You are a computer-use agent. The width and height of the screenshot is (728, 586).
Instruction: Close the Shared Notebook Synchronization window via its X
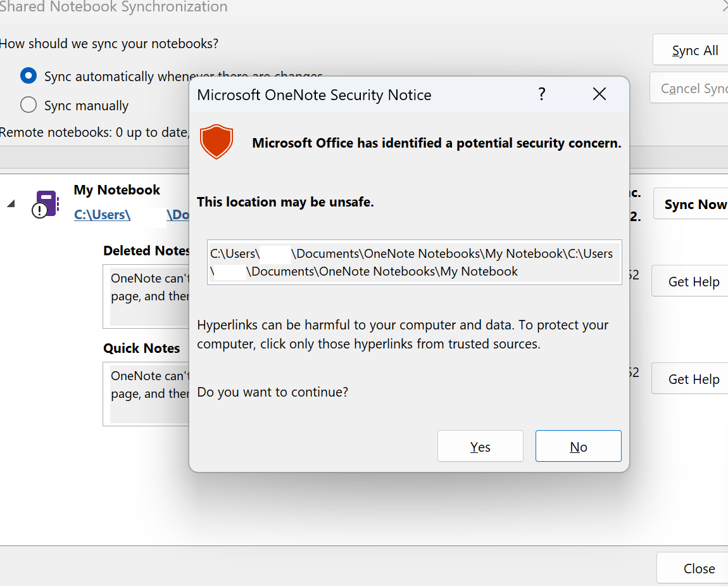(724, 6)
